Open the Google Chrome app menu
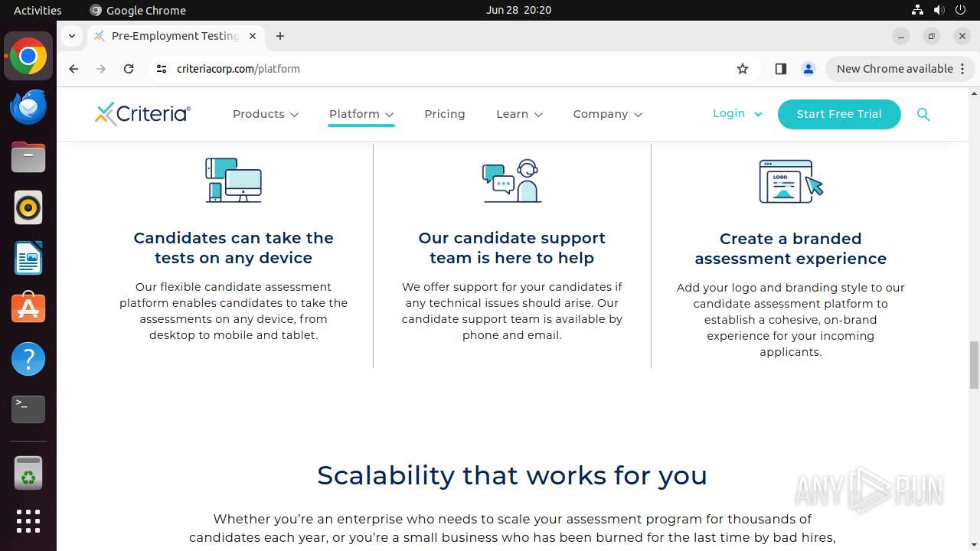The width and height of the screenshot is (980, 551). pos(138,10)
